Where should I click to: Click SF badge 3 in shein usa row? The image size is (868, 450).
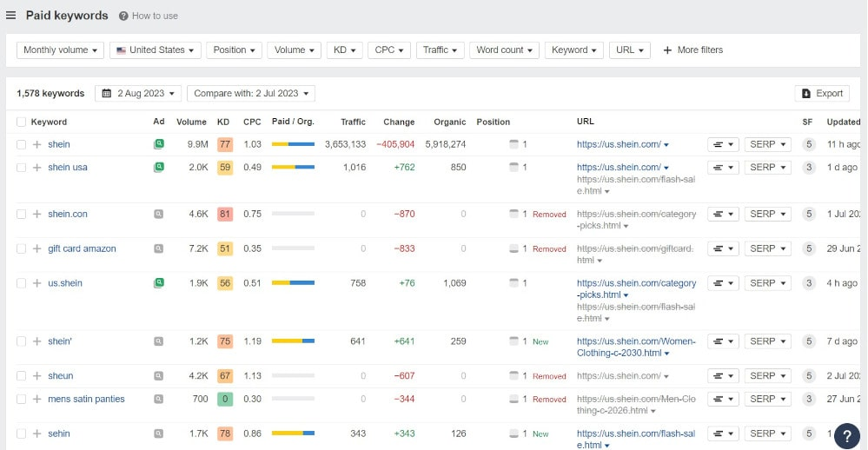(x=809, y=167)
